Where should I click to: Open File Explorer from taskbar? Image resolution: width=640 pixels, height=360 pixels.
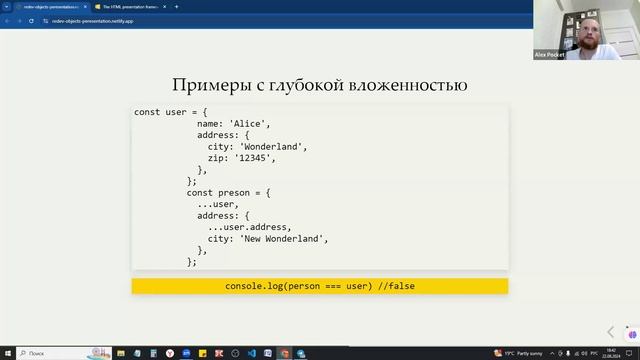pyautogui.click(x=121, y=353)
